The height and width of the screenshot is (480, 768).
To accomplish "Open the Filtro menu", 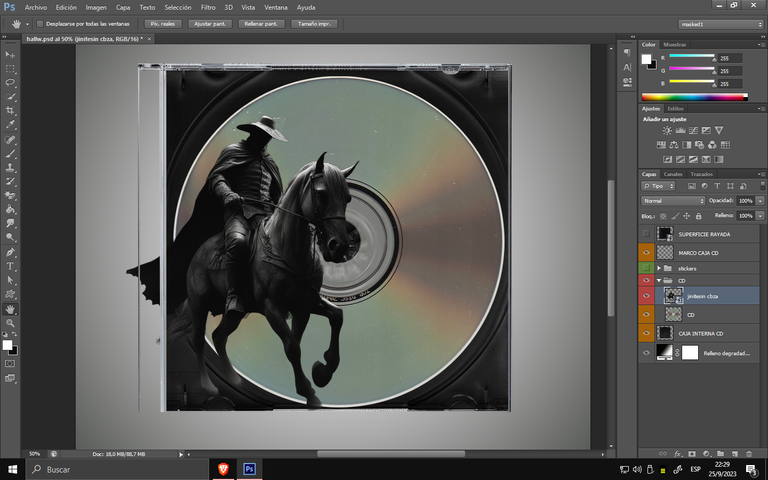I will click(208, 7).
